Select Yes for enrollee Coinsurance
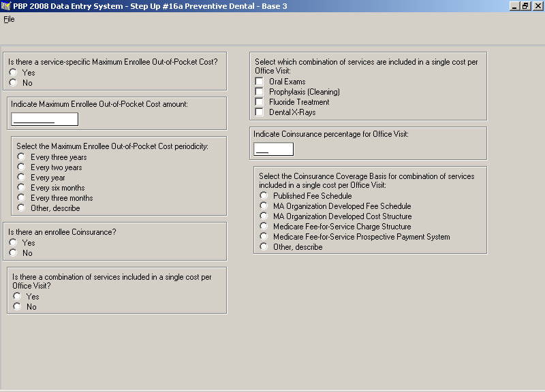Viewport: 545px width, 392px height. (13, 242)
